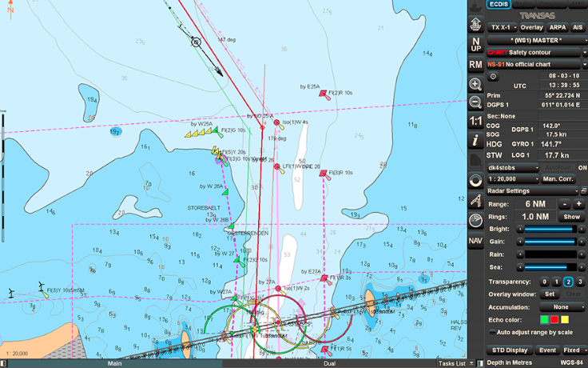Click left arrow of Gain slider
588x368 pixels.
point(520,242)
